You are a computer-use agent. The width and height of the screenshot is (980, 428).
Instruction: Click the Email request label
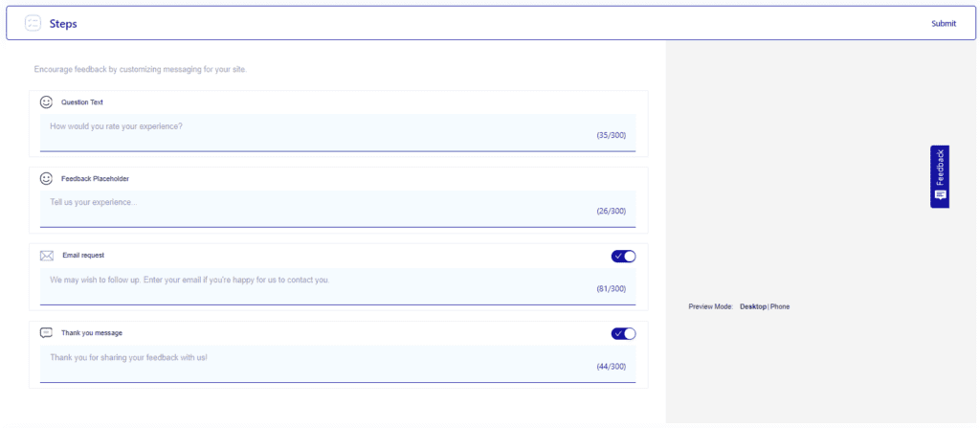[83, 256]
